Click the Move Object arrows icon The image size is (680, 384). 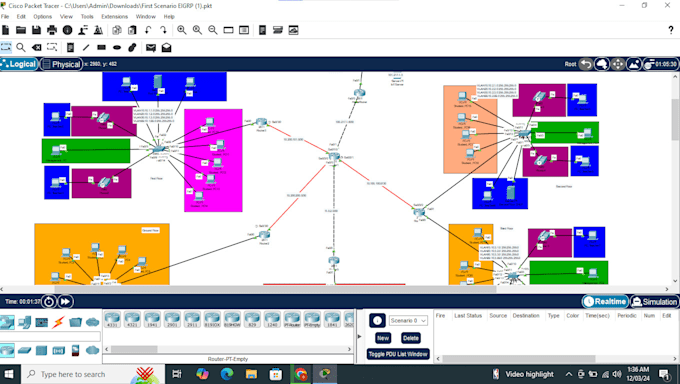618,64
